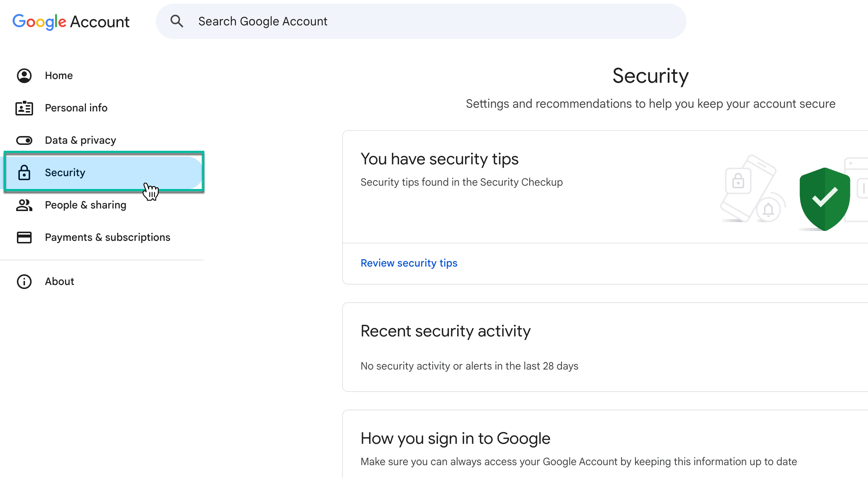Click the People & sharing icon
Screen dimensions: 868x478
[24, 205]
